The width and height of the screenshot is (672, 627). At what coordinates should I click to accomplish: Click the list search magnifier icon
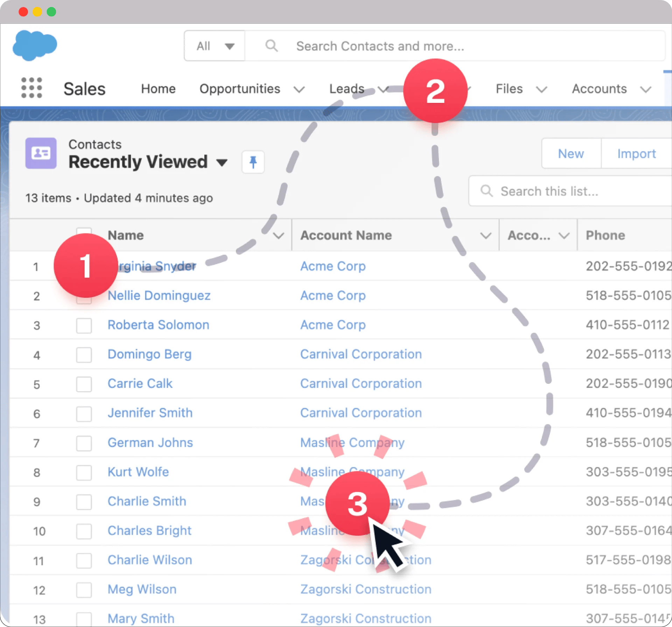point(486,191)
